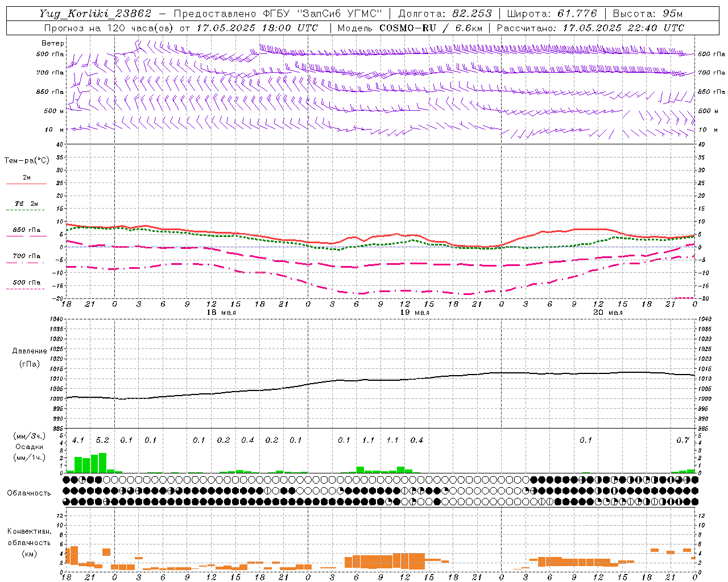This screenshot has width=728, height=582.
Task: Click the Давление pressure panel label
Action: tap(30, 351)
